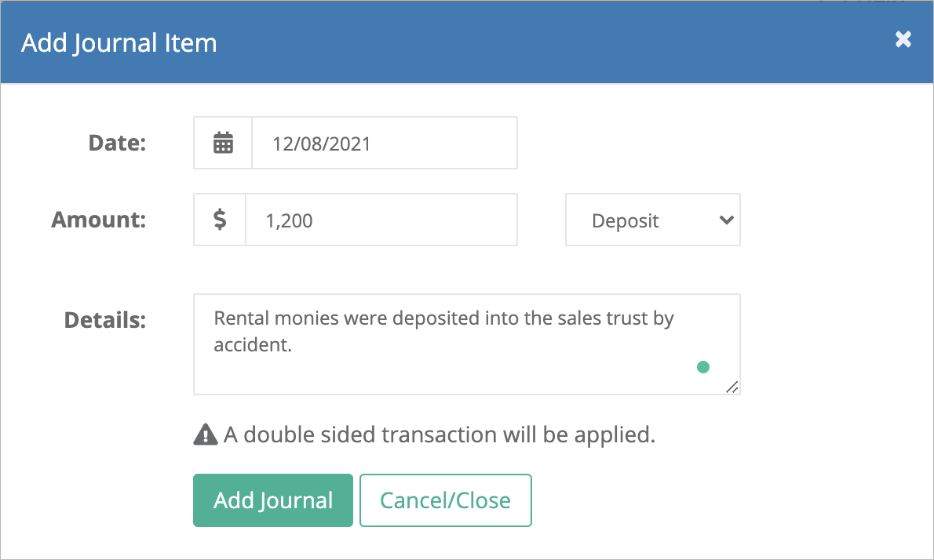Click the Add Journal Item title bar
The image size is (934, 560).
[119, 42]
